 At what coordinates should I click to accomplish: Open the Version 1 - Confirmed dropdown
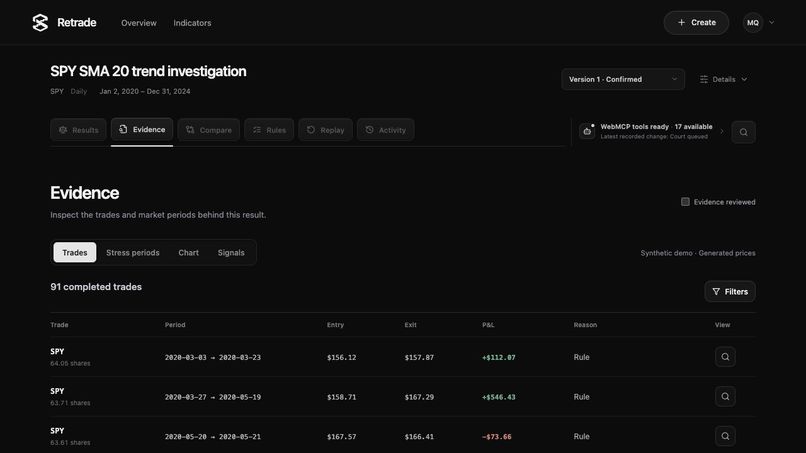tap(622, 79)
